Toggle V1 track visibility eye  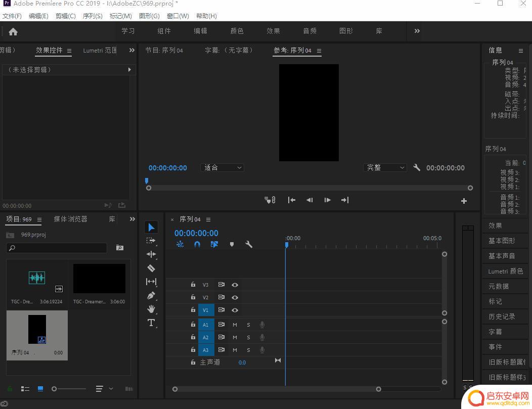point(235,310)
